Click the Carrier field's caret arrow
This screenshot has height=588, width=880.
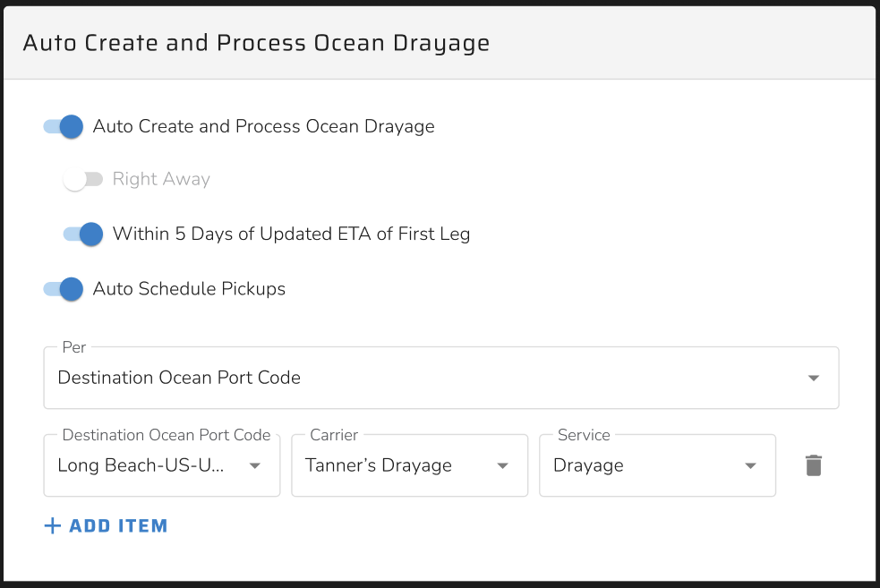coord(503,465)
